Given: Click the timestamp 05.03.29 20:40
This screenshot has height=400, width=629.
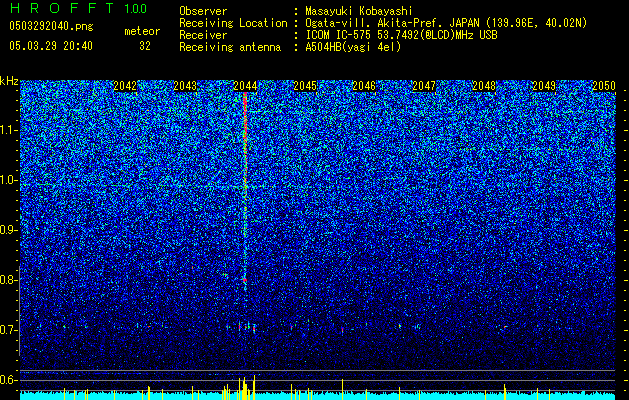Looking at the screenshot, I should 51,46.
